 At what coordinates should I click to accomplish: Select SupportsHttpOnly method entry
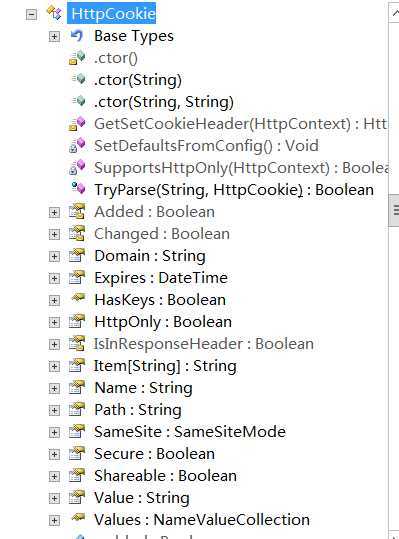242,168
